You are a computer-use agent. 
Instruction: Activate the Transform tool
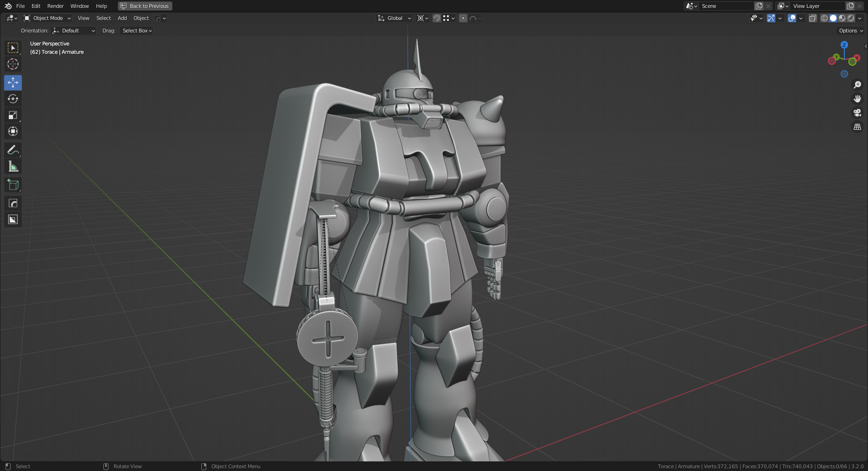(x=13, y=131)
